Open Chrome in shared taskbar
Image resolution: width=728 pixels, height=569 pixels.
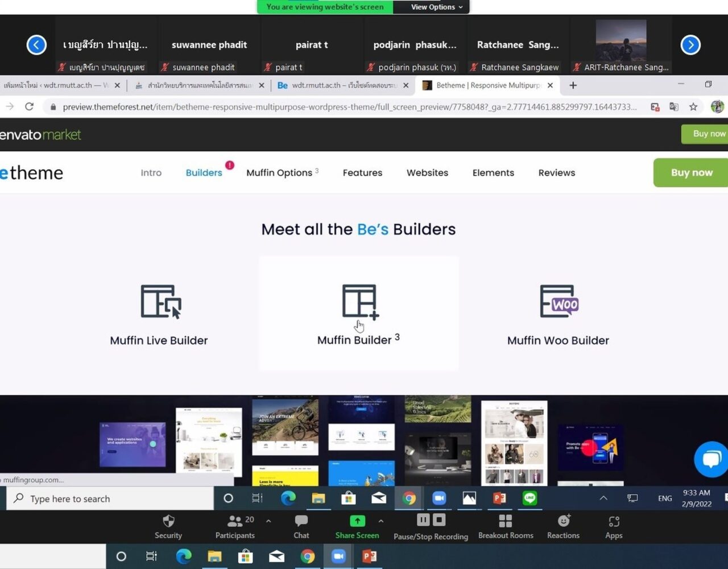[409, 498]
